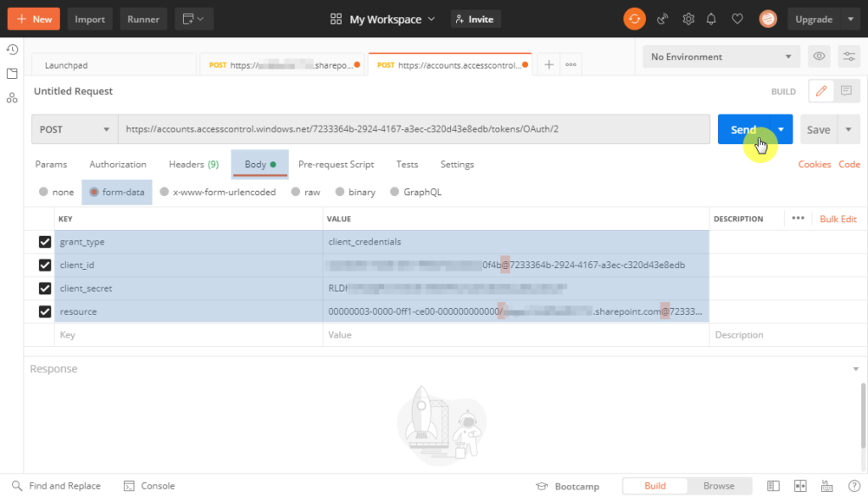Screen dimensions: 868x498
Task: Uncheck the client_id row checkbox
Action: pos(45,266)
